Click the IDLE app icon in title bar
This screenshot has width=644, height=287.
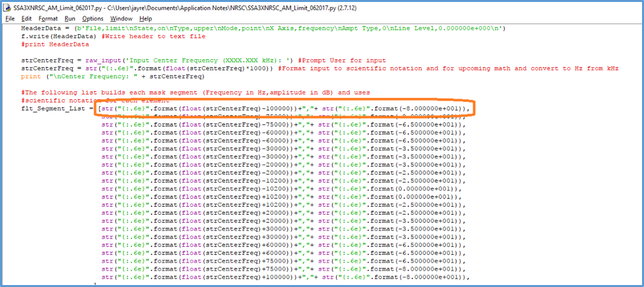pyautogui.click(x=7, y=6)
